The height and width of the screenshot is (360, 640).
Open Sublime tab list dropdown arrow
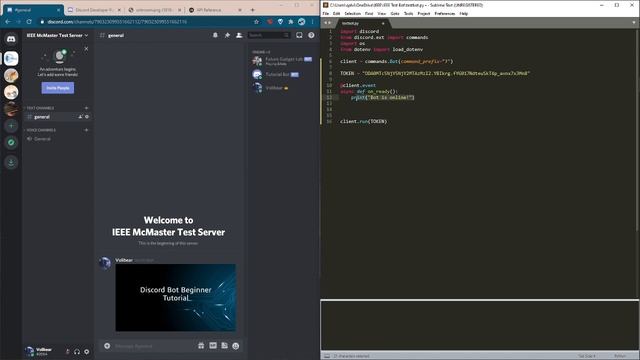(x=634, y=22)
